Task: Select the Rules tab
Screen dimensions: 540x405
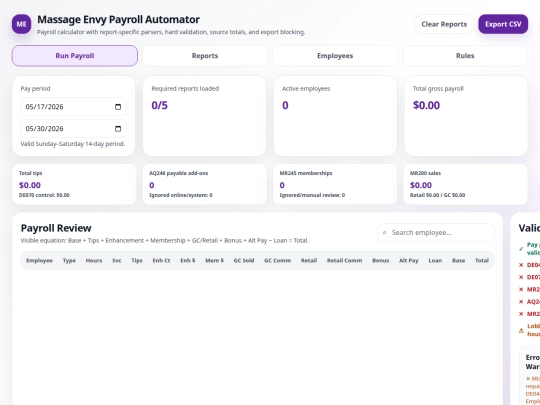Action: 465,56
